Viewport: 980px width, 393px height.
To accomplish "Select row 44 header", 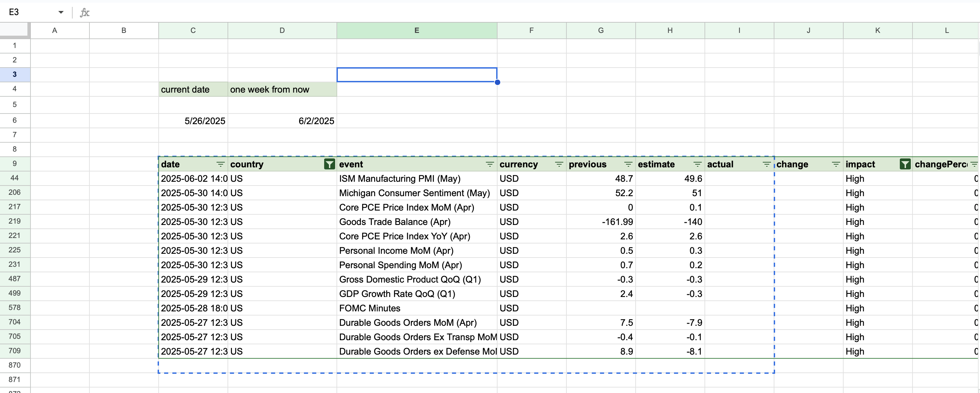I will 15,178.
